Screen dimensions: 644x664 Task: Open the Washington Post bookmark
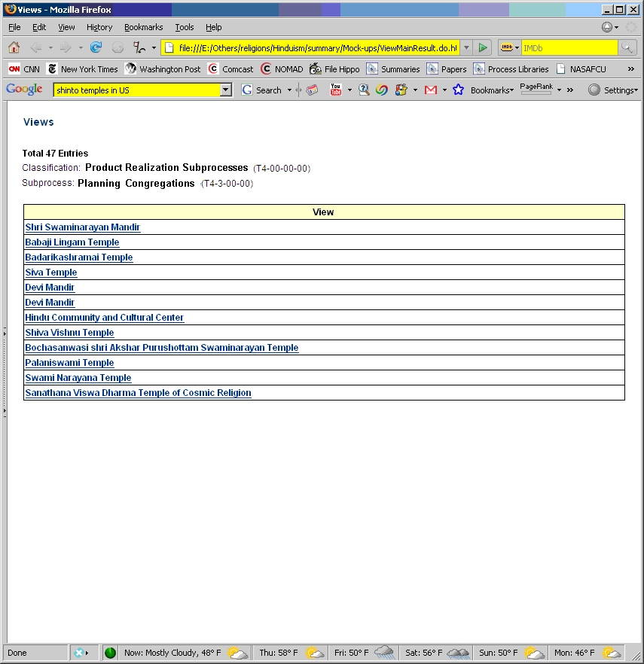click(163, 69)
